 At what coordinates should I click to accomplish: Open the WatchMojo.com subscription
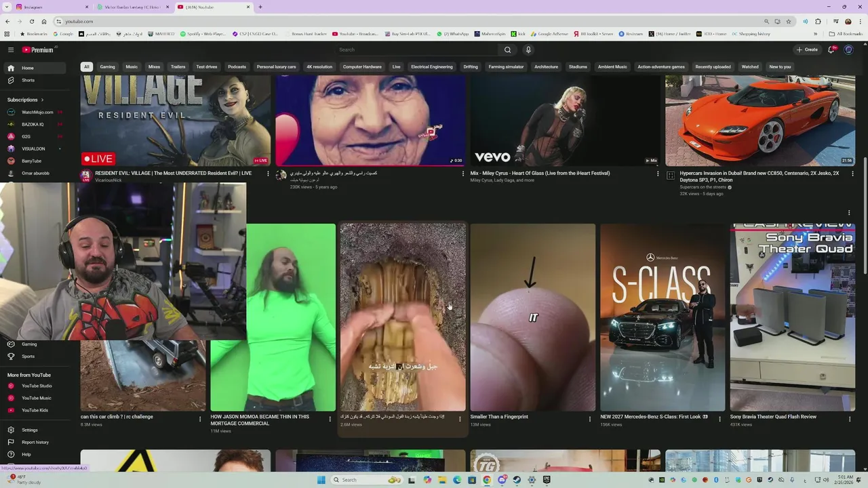(34, 112)
